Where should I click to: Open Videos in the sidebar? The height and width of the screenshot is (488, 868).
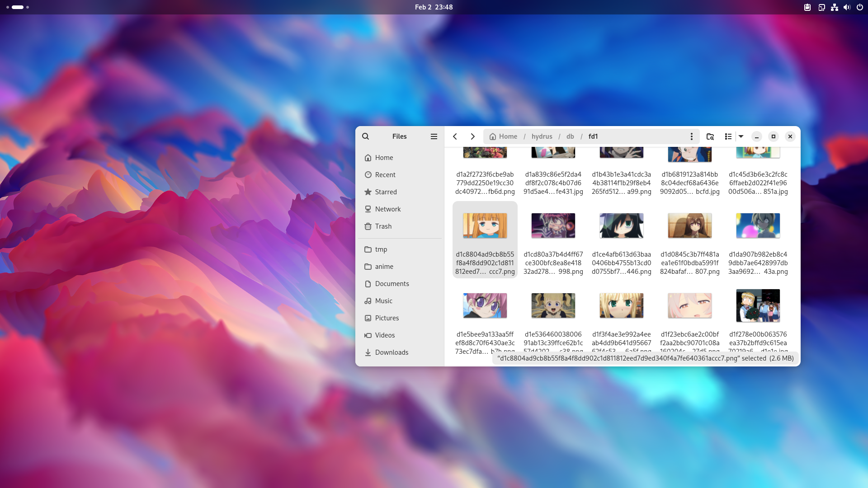pos(400,335)
